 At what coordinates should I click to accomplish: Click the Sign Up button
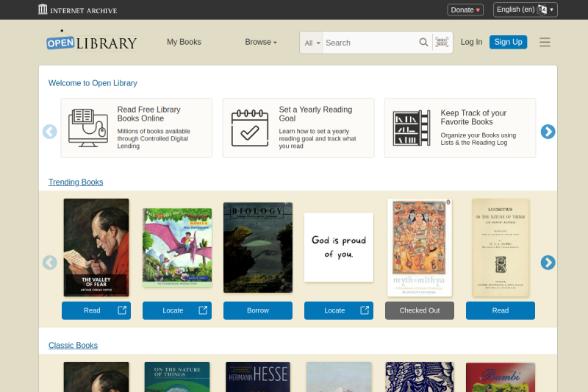[x=508, y=42]
